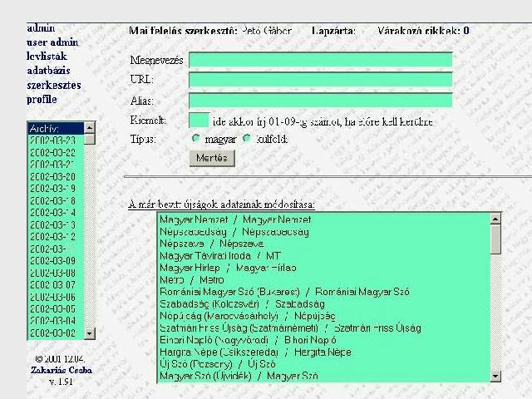This screenshot has width=532, height=399.
Task: Select Népújság (Marosvásárhely) entry
Action: pos(324,316)
